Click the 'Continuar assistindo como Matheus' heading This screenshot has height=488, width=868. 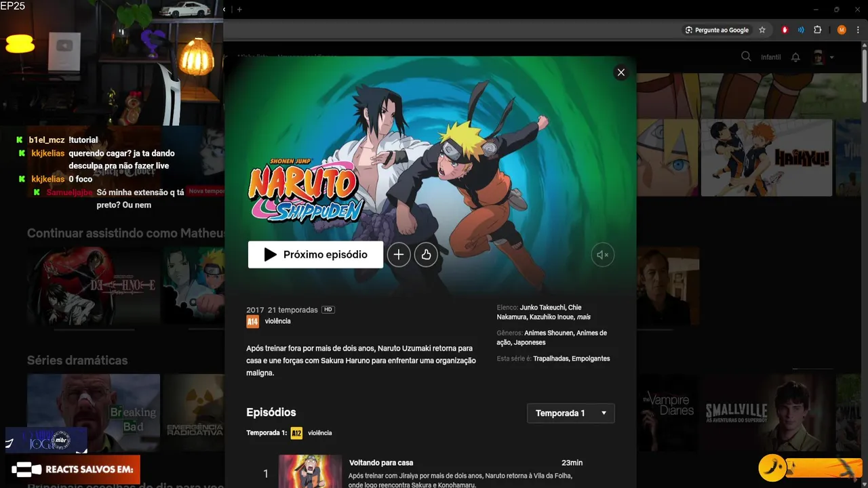click(x=125, y=233)
